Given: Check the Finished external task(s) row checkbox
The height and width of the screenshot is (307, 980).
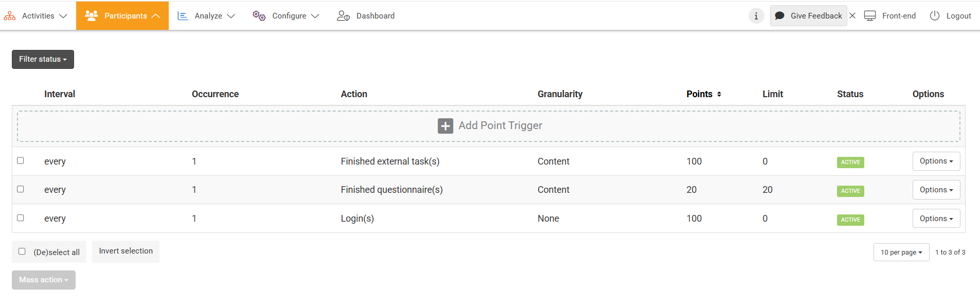Looking at the screenshot, I should [21, 160].
